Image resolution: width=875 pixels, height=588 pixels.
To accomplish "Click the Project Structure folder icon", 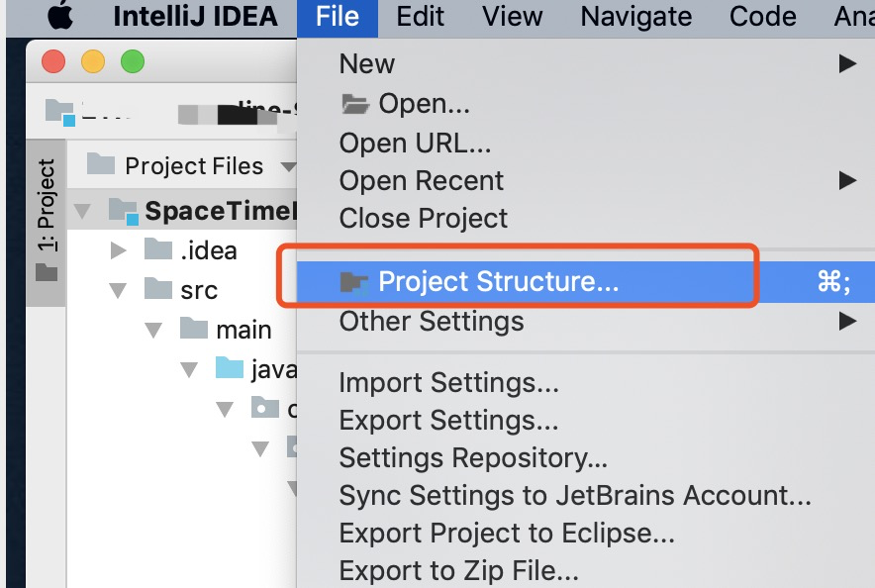I will (x=354, y=283).
